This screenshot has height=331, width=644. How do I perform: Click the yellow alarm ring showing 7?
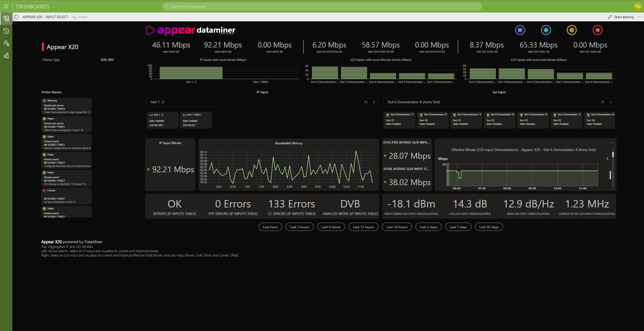(x=572, y=30)
